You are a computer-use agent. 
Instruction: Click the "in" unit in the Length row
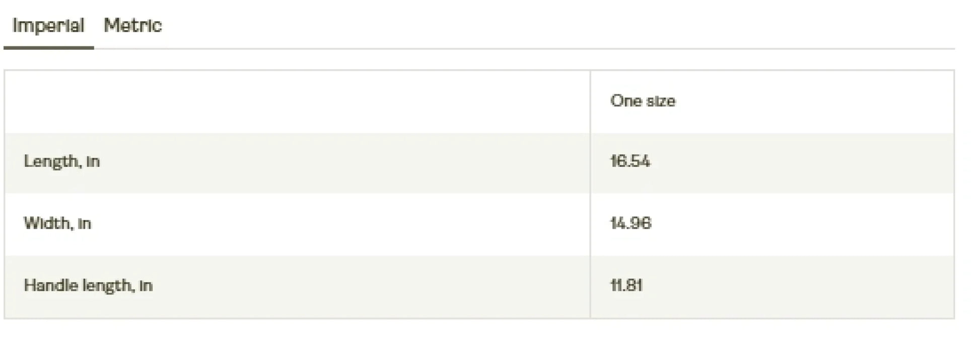pyautogui.click(x=93, y=162)
